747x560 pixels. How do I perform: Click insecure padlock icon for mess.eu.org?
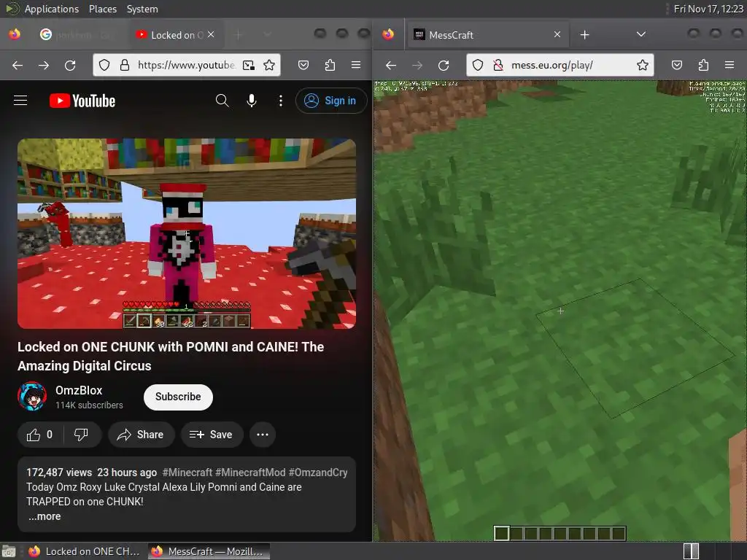tap(498, 65)
